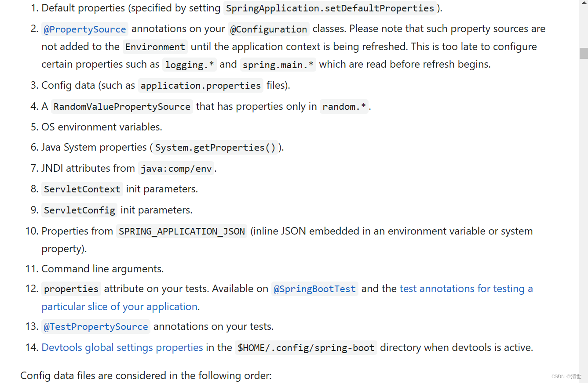Follow the 'test annotations for testing a' link
The width and height of the screenshot is (588, 383).
pyautogui.click(x=466, y=289)
